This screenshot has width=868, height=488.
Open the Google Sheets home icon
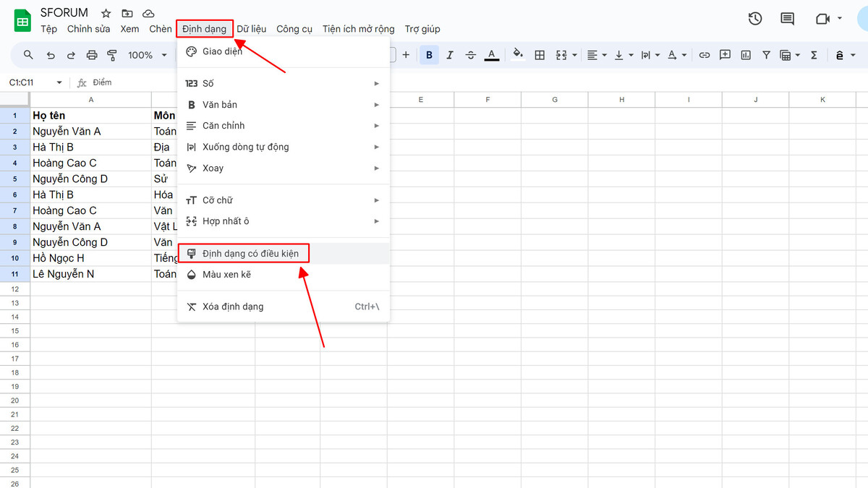22,21
